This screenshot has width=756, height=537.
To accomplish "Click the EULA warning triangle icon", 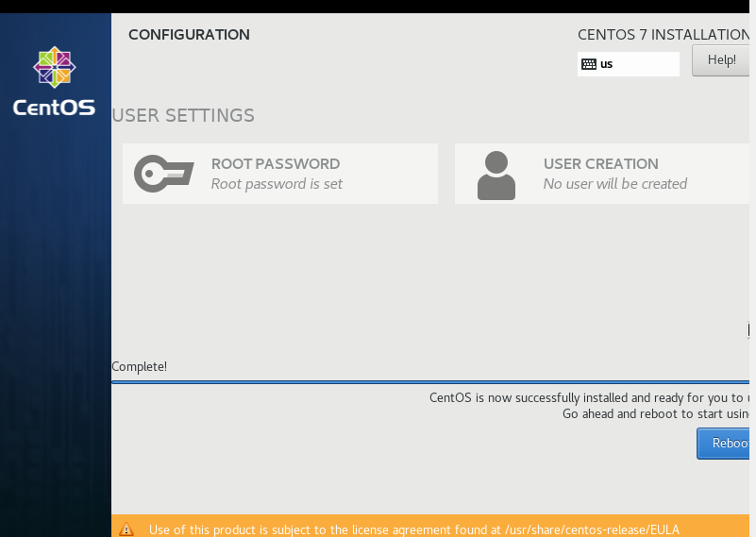I will click(126, 529).
